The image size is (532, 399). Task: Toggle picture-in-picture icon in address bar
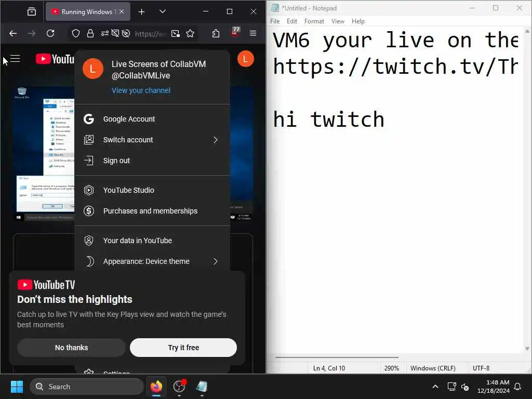pyautogui.click(x=176, y=33)
